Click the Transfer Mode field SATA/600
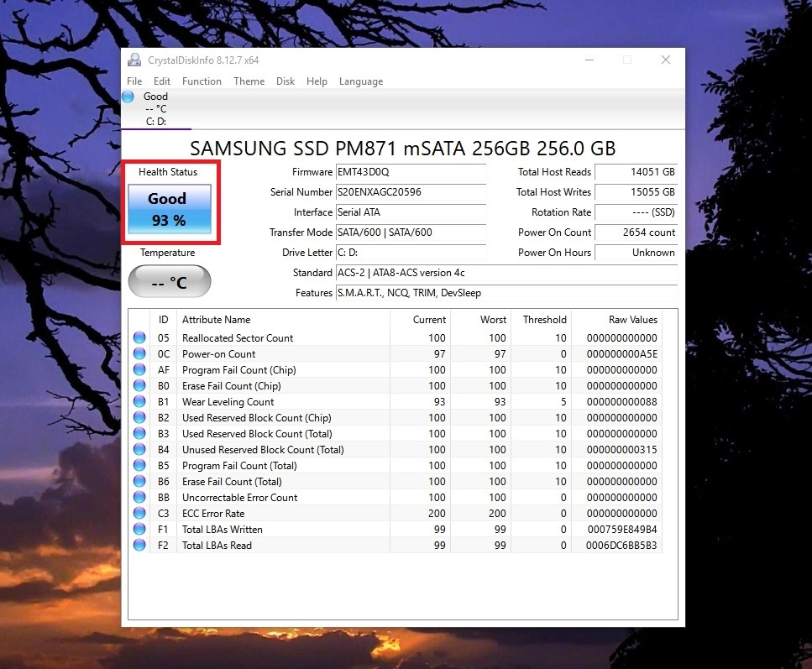Screen dimensions: 812x669 coord(411,233)
